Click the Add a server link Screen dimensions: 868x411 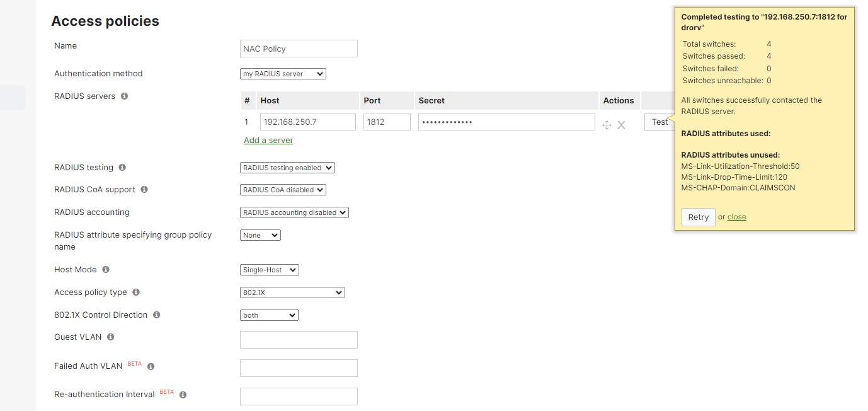[268, 140]
